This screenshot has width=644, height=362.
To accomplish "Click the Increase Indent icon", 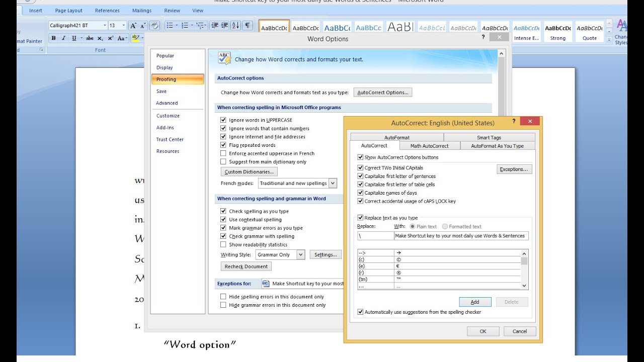I will point(224,26).
